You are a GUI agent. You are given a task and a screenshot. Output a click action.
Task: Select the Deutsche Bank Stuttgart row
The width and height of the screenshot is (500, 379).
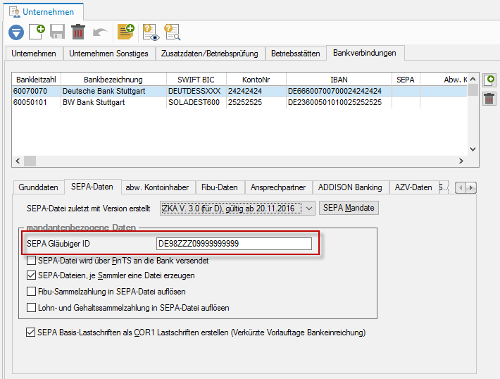pyautogui.click(x=239, y=91)
